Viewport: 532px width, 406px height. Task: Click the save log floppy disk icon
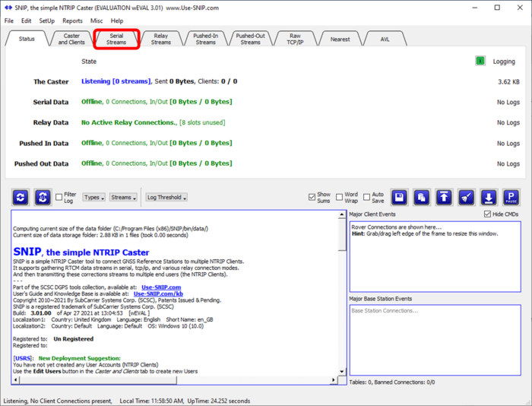click(x=399, y=197)
